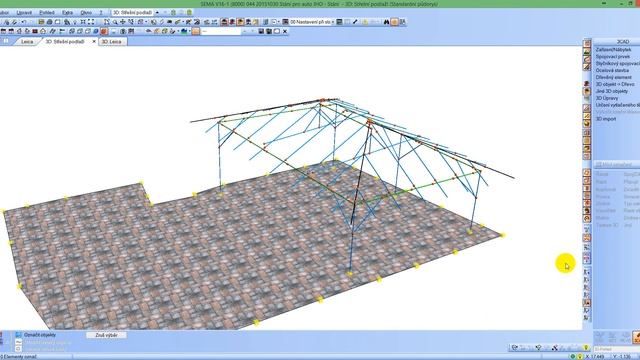Click the Označit objekty option
Image resolution: width=640 pixels, height=360 pixels.
40,335
